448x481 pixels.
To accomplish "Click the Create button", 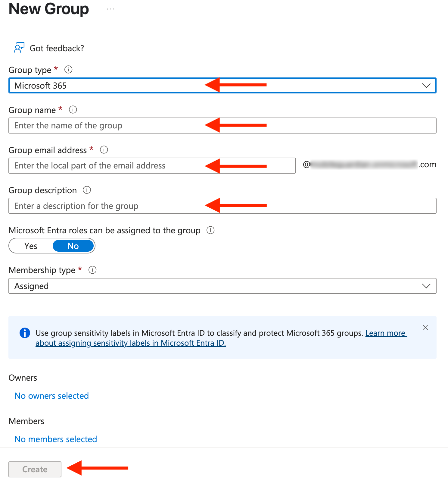I will [x=35, y=469].
